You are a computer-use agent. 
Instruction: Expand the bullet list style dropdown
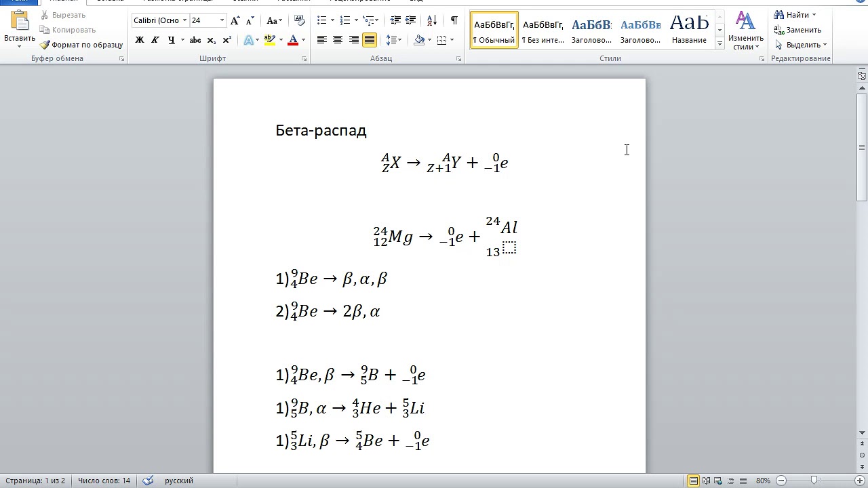[332, 20]
